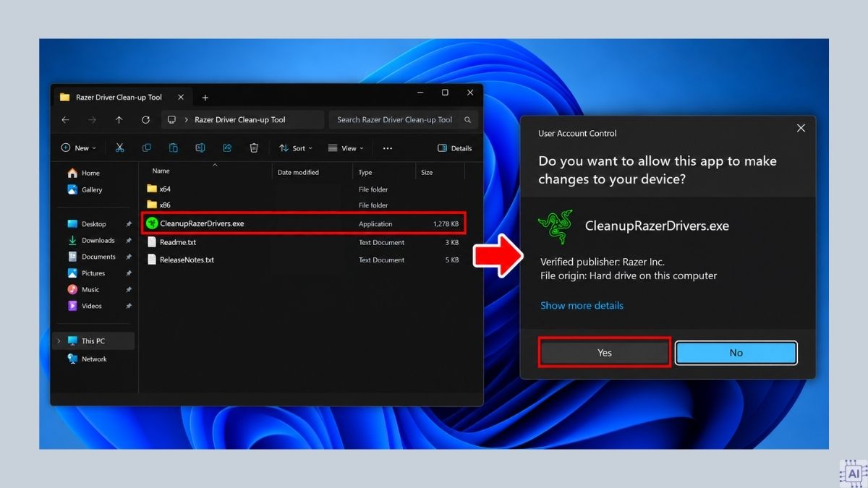Click the Forward arrow in File Explorer
Viewport: 868px width, 488px height.
pyautogui.click(x=92, y=120)
